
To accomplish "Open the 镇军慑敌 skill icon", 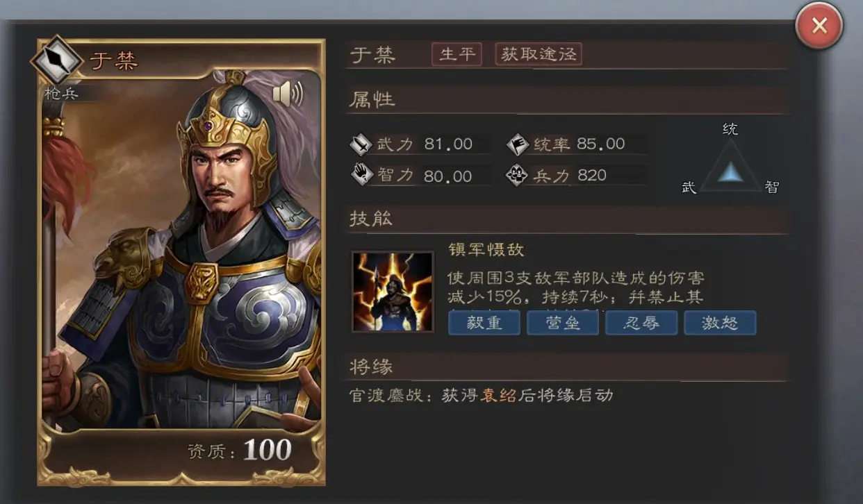I will pos(393,292).
